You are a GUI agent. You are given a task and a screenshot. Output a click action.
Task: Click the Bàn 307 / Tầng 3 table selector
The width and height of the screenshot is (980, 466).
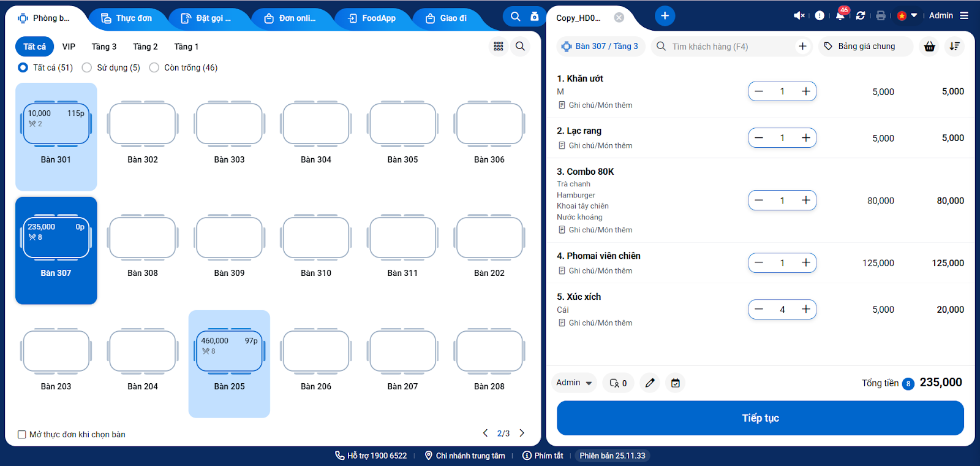tap(600, 46)
